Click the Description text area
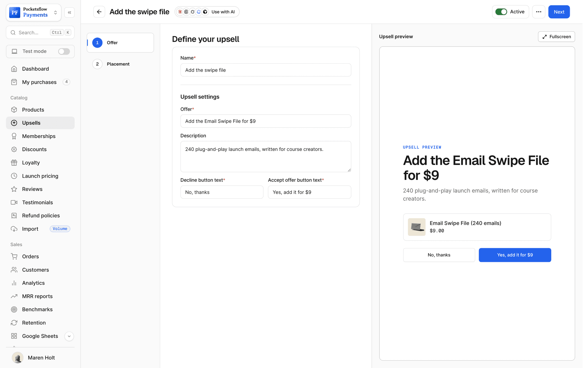The image size is (588, 368). [x=266, y=156]
